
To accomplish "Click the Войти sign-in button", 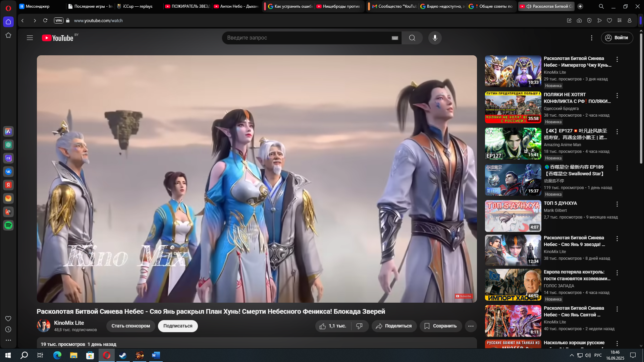I will pyautogui.click(x=617, y=38).
